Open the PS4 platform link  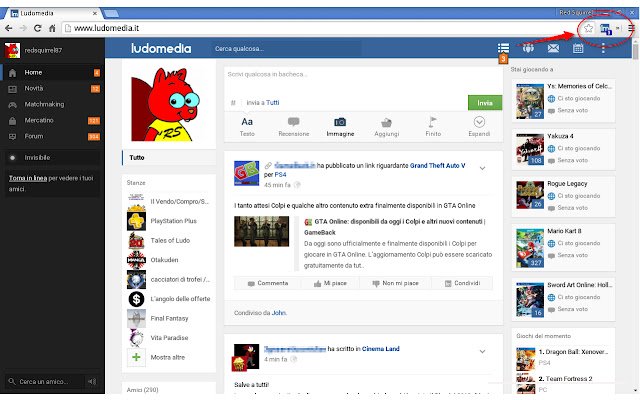pos(280,175)
